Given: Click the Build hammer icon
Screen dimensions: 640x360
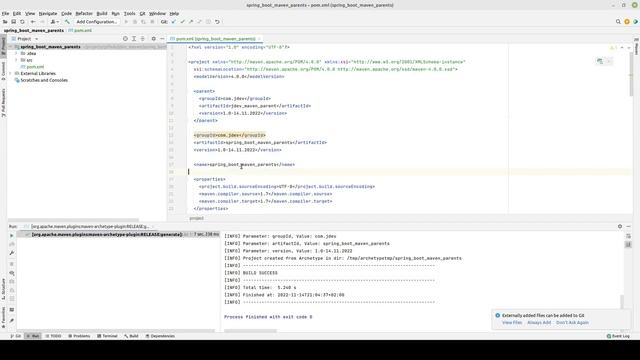Looking at the screenshot, I should (x=67, y=22).
